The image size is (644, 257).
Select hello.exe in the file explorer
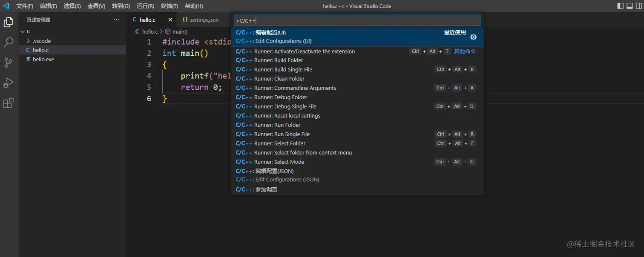point(43,59)
